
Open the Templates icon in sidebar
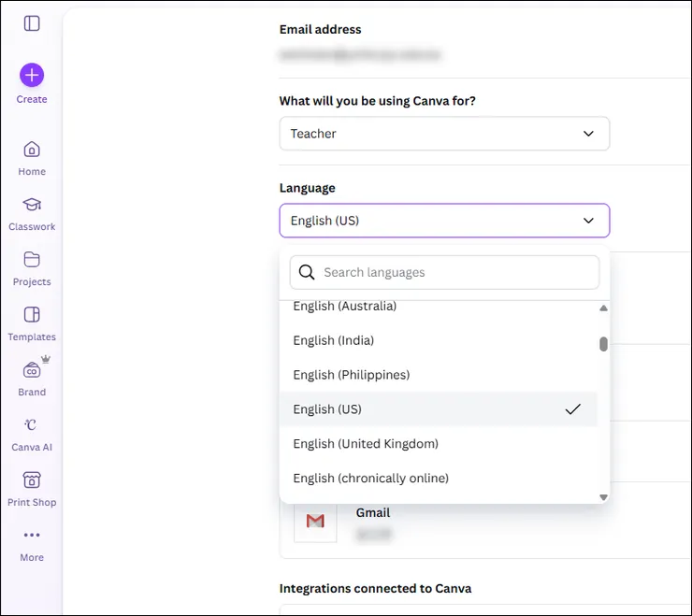pos(32,315)
